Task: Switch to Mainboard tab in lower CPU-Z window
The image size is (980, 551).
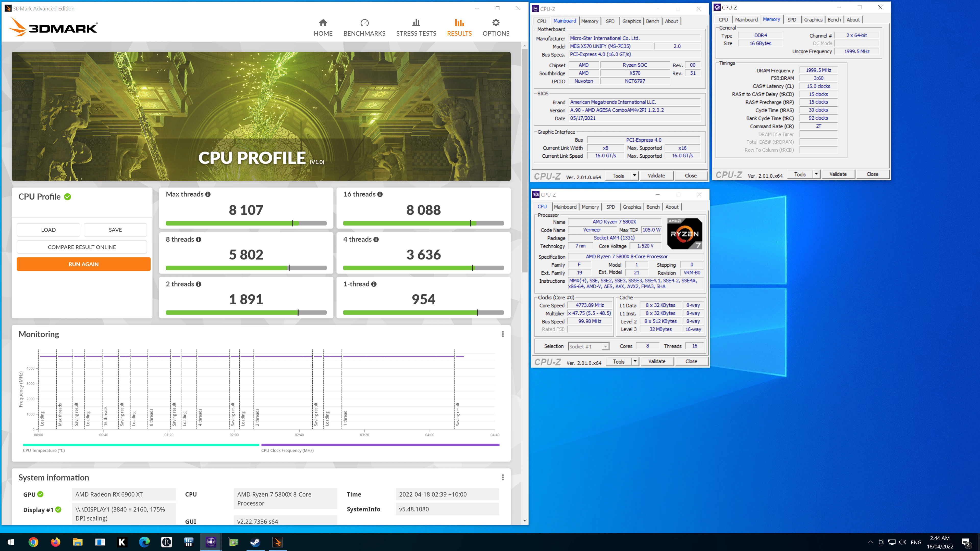Action: pos(565,207)
